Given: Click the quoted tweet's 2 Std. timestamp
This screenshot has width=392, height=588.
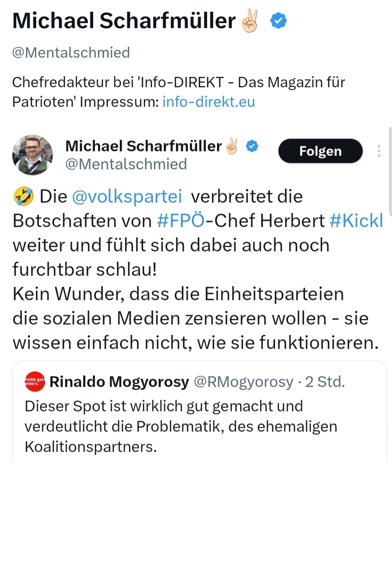Looking at the screenshot, I should coord(325,382).
